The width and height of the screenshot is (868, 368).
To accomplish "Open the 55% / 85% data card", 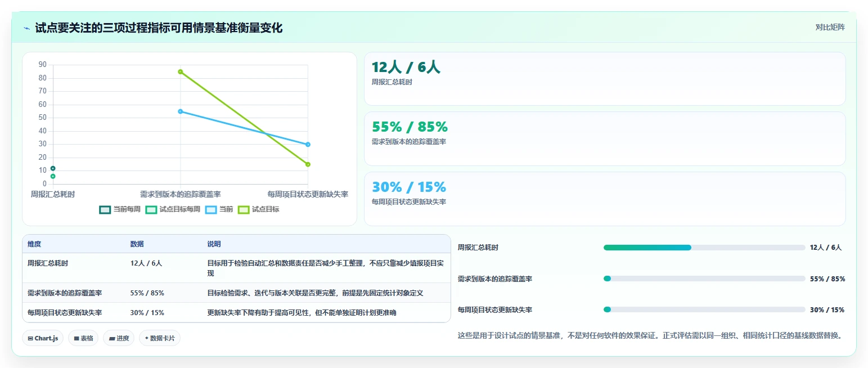I will point(605,138).
